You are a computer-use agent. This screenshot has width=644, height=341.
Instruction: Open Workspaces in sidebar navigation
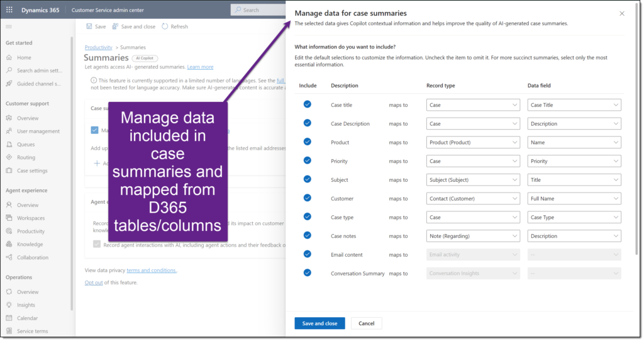(x=31, y=218)
